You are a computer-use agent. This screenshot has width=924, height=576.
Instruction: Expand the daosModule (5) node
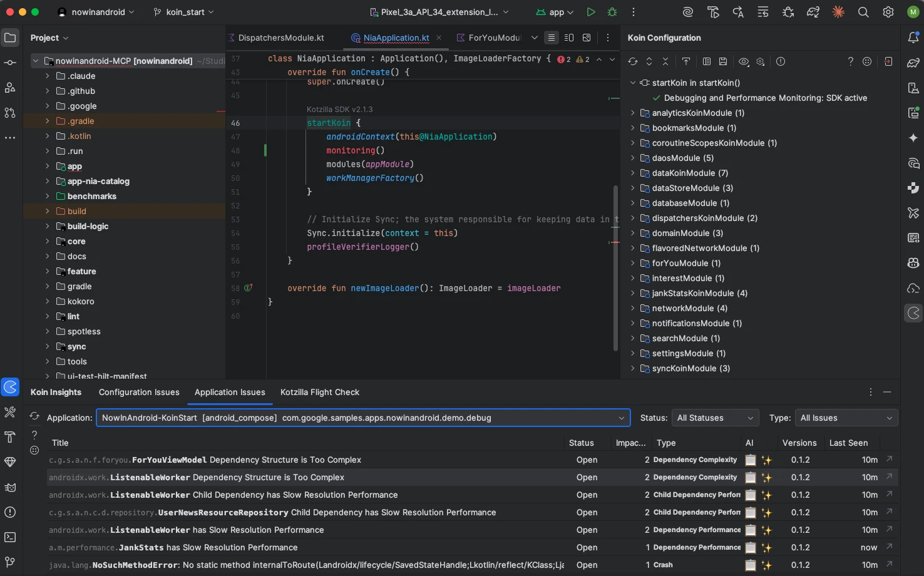pos(633,158)
